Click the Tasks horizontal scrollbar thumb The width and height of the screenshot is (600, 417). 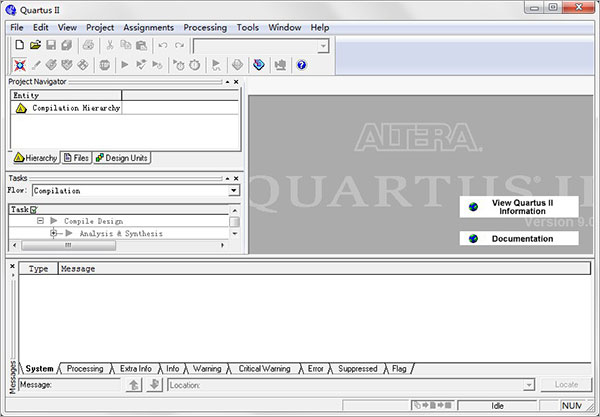(x=68, y=245)
